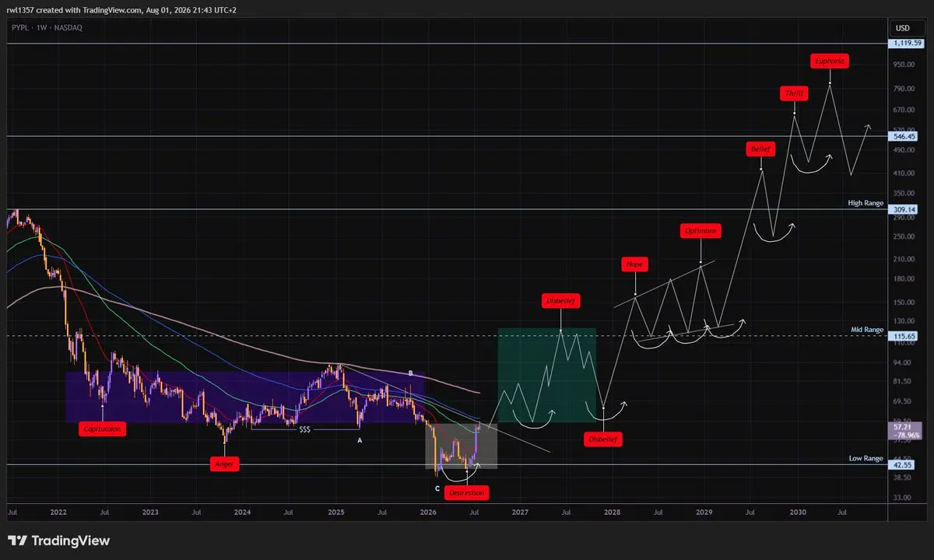Select the Disbelief annotation below the green zone
The image size is (934, 560).
click(x=603, y=439)
